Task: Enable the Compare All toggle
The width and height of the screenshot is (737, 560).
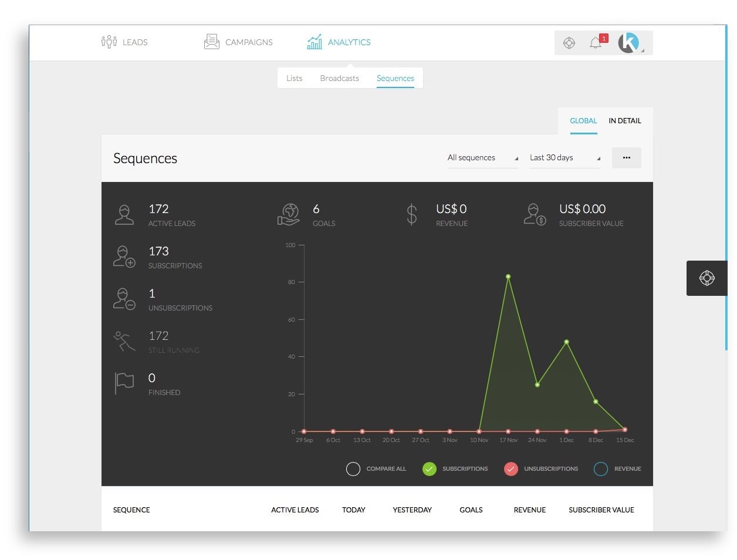Action: coord(353,469)
